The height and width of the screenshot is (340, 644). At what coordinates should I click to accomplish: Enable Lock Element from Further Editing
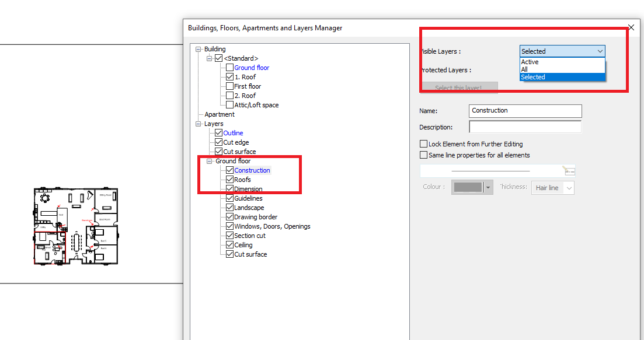click(423, 144)
